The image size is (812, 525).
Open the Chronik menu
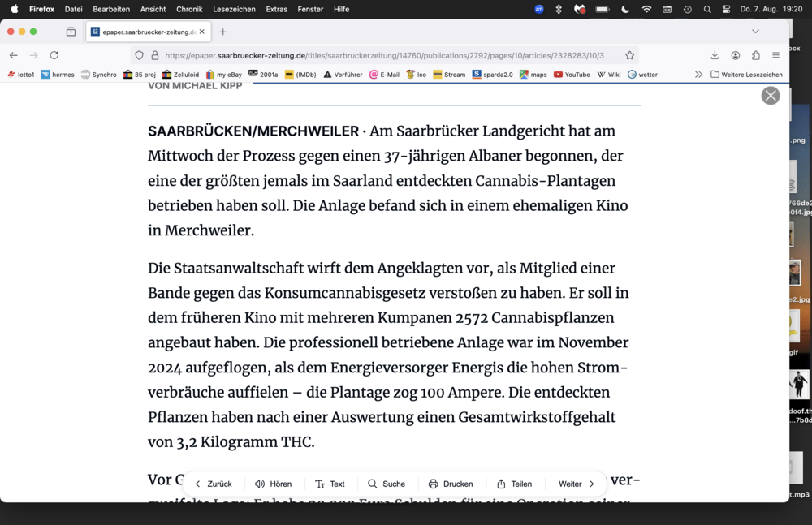tap(189, 9)
